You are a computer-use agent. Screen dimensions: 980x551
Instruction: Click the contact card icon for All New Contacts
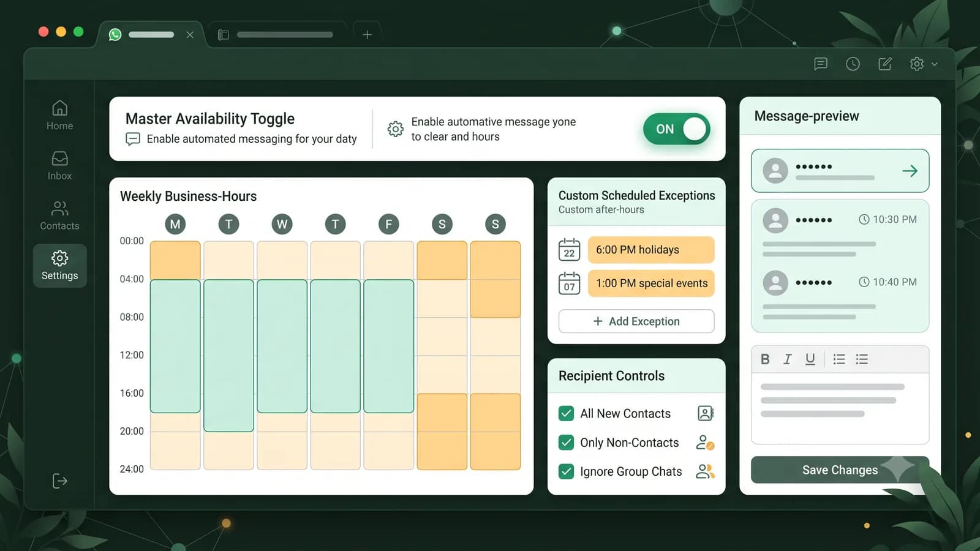click(706, 413)
